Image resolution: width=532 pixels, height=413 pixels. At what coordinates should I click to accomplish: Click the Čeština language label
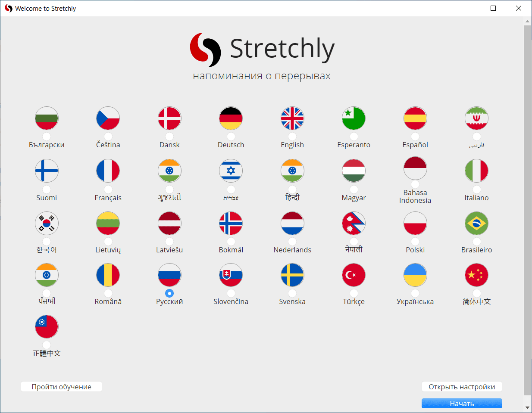[x=108, y=145]
